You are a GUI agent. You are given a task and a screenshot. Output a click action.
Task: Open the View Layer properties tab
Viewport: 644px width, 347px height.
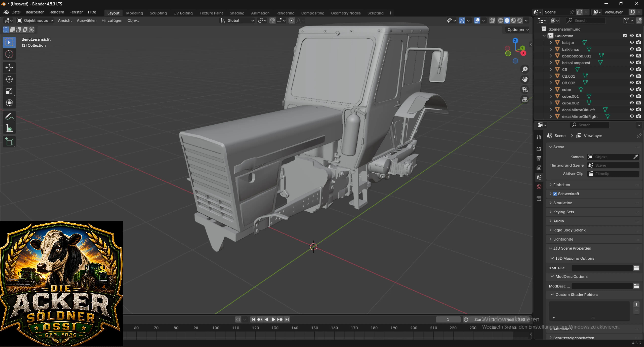[539, 168]
